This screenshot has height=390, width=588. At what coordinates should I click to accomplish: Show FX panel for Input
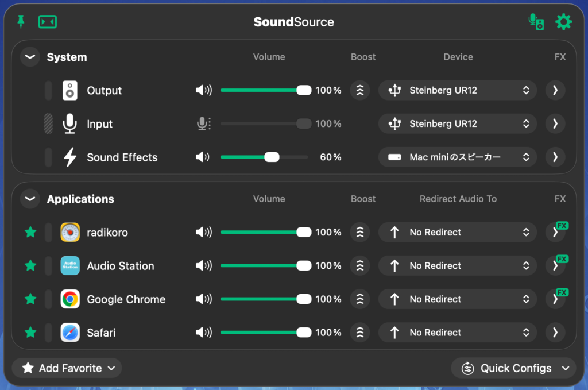pos(555,123)
